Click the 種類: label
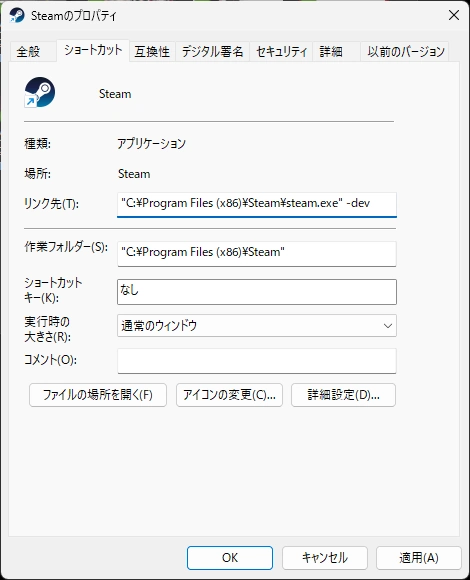The image size is (470, 580). (37, 143)
